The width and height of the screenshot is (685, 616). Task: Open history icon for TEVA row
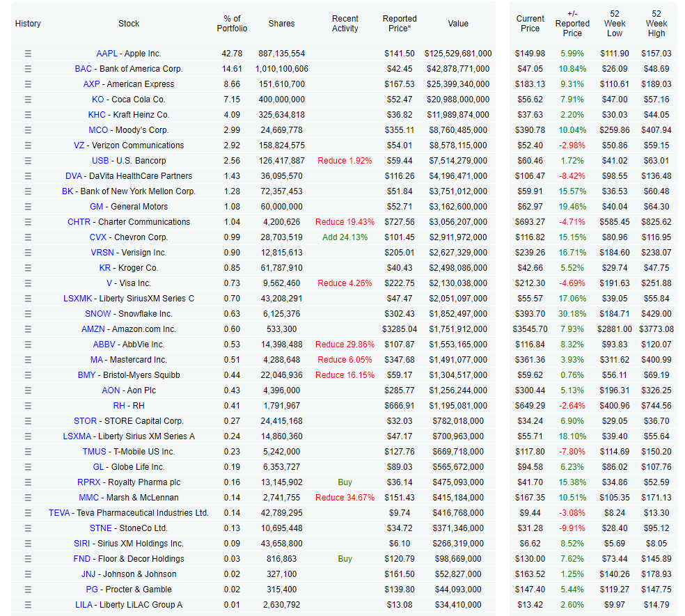coord(28,513)
